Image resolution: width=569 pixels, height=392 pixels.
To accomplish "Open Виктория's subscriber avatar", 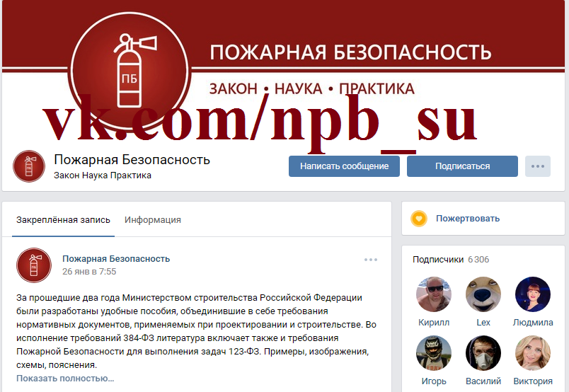I will coord(533,353).
